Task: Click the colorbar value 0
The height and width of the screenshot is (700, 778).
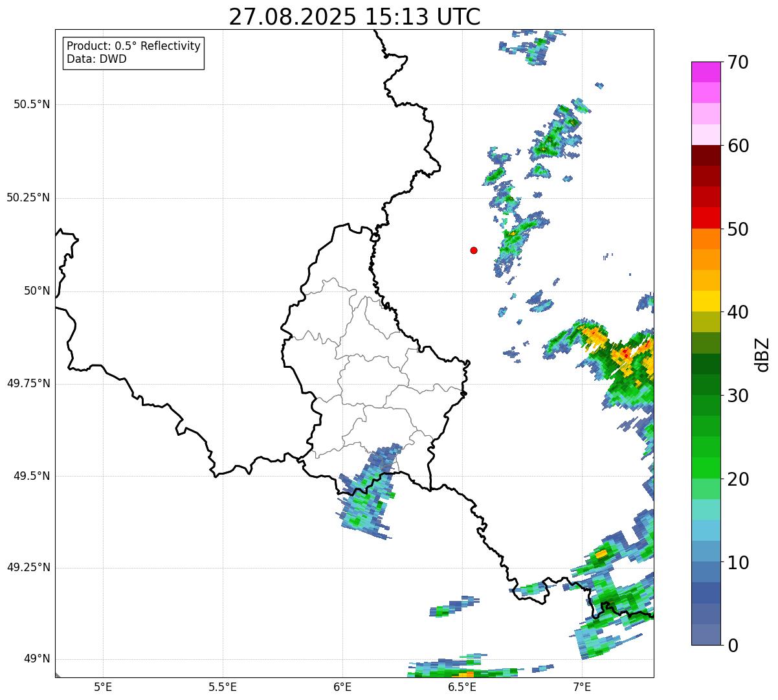Action: (732, 646)
